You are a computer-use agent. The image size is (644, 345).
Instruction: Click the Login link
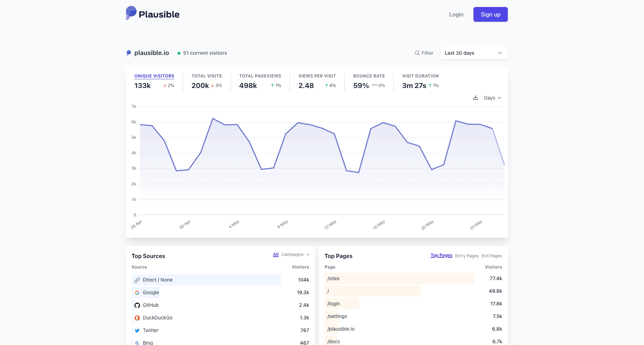click(x=456, y=14)
